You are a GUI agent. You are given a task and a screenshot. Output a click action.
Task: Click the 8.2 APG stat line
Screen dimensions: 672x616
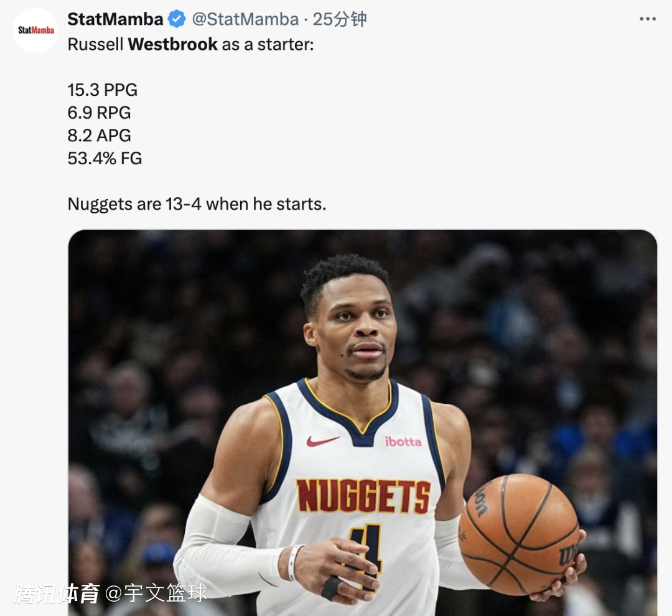(100, 136)
